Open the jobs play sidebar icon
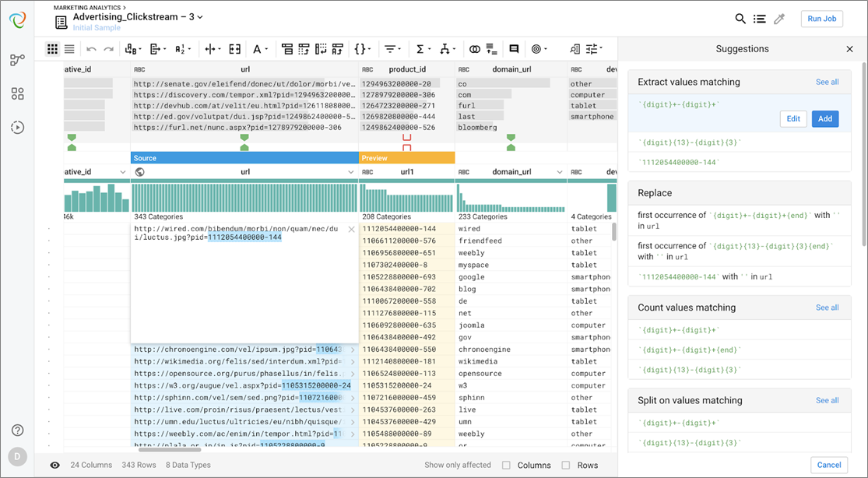 coord(18,128)
